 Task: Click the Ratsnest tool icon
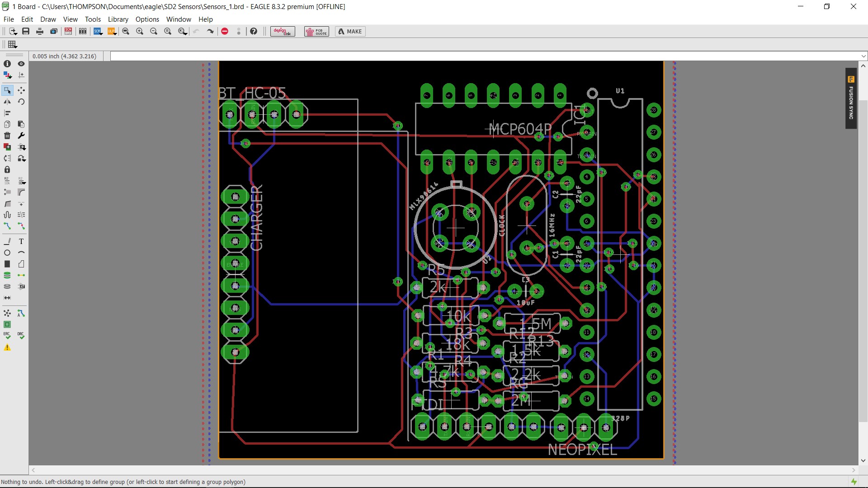pyautogui.click(x=7, y=313)
